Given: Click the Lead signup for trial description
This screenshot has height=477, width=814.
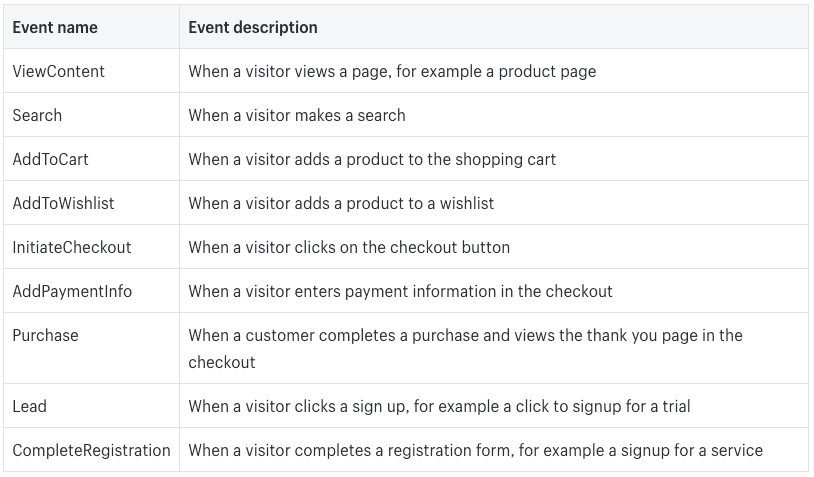Looking at the screenshot, I should [x=439, y=406].
